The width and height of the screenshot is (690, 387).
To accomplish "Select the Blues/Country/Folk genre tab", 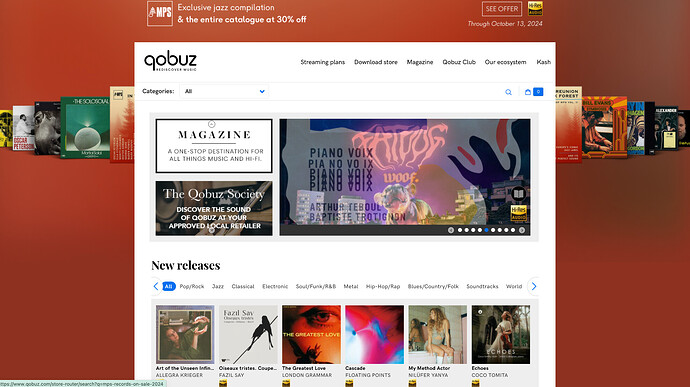I will [x=433, y=286].
